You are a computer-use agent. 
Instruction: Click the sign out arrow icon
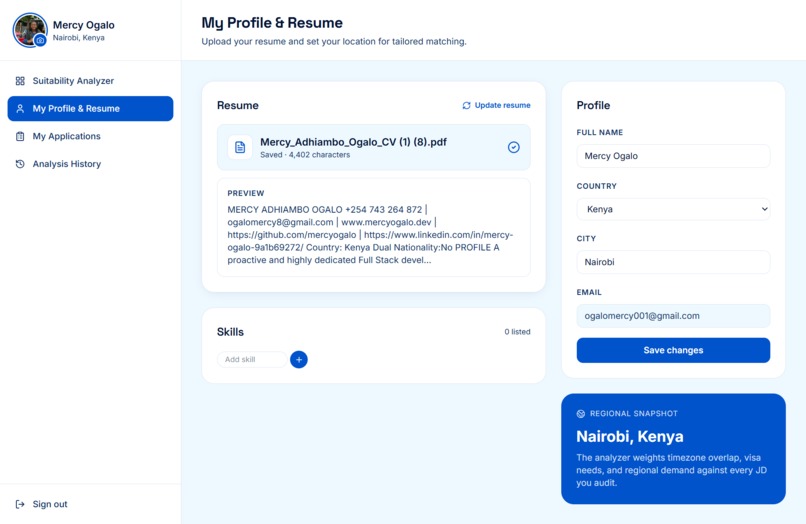(x=20, y=504)
